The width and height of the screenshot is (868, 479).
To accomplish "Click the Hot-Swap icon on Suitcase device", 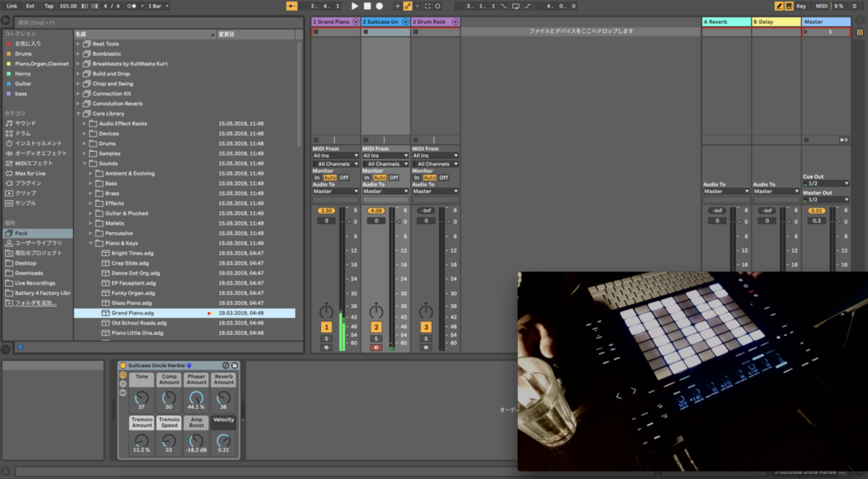I will (225, 365).
